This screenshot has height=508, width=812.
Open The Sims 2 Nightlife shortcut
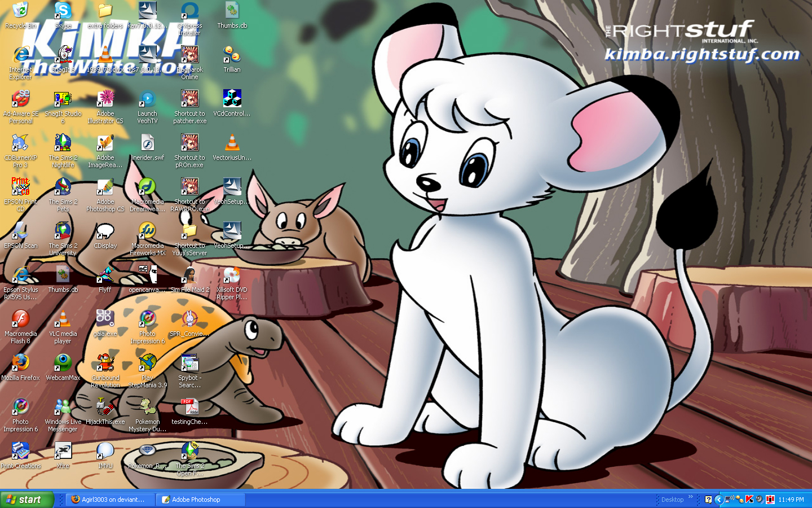[63, 151]
